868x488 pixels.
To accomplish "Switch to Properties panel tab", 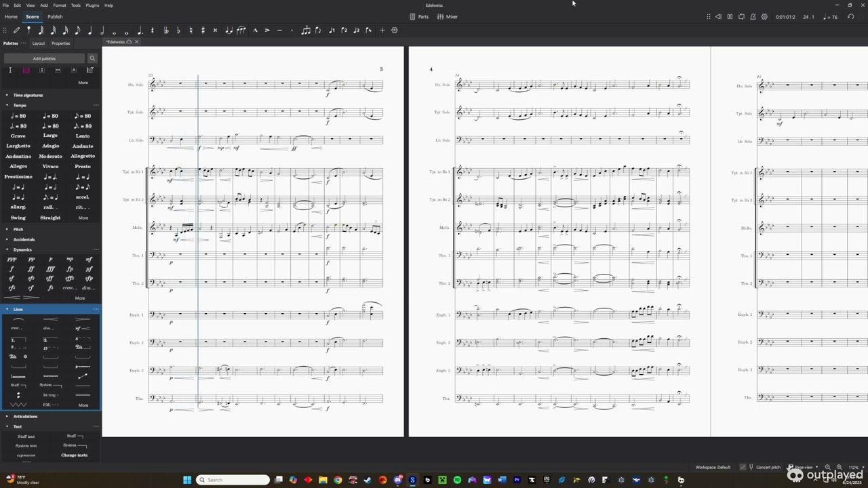I will [x=60, y=43].
